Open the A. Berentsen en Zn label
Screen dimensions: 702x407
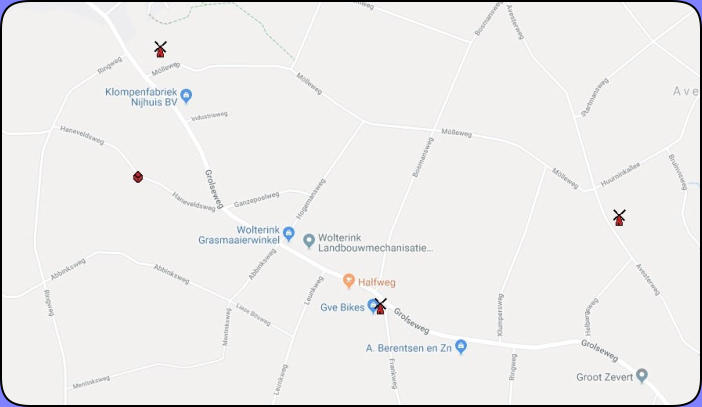408,348
